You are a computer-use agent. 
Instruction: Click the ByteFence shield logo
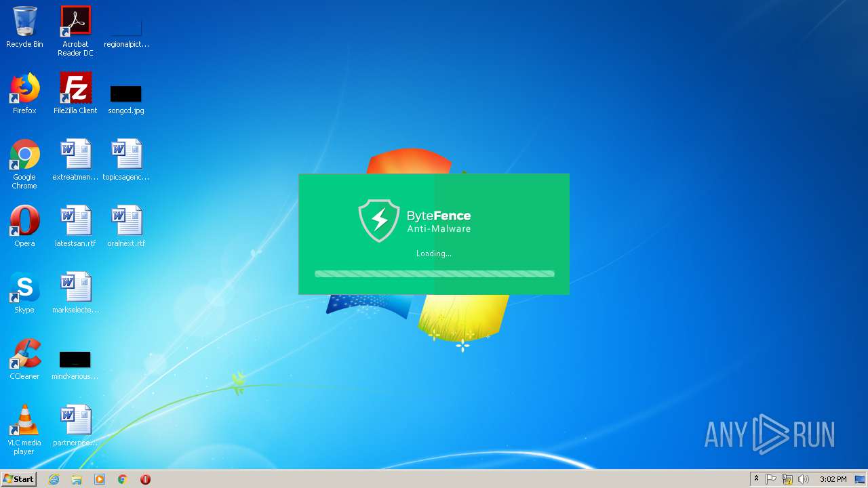coord(379,220)
